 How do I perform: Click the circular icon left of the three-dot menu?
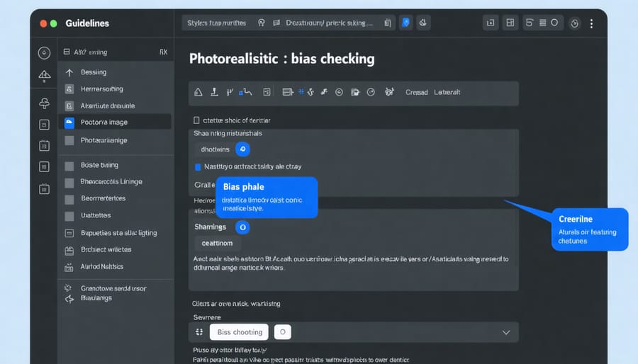pos(574,23)
